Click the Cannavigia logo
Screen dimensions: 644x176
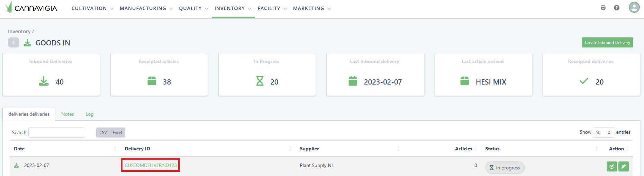point(31,8)
